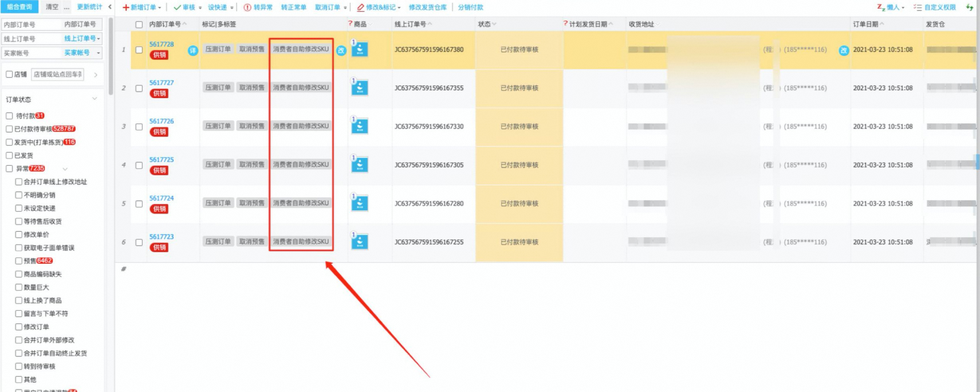Open order link 5617728
The width and height of the screenshot is (980, 392).
(161, 44)
